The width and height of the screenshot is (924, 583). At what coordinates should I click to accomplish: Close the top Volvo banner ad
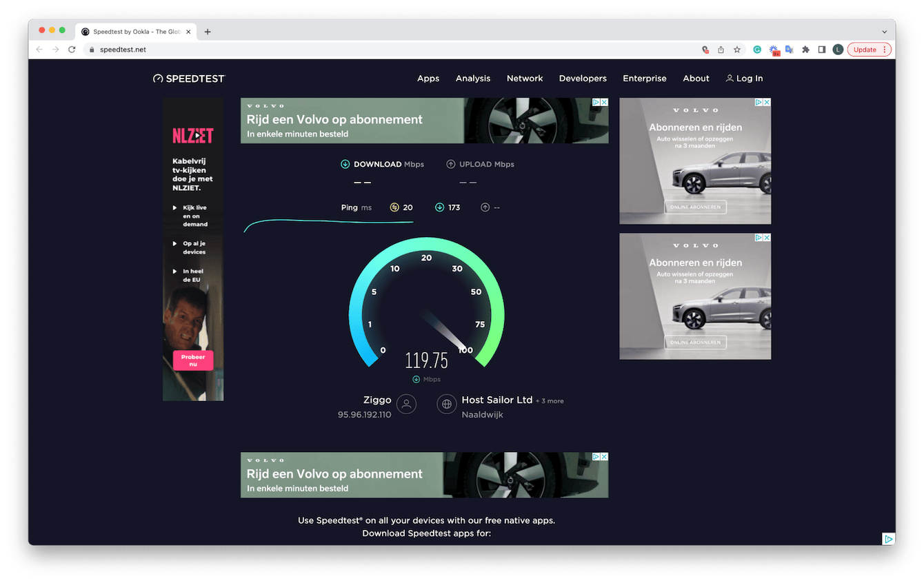coord(604,102)
